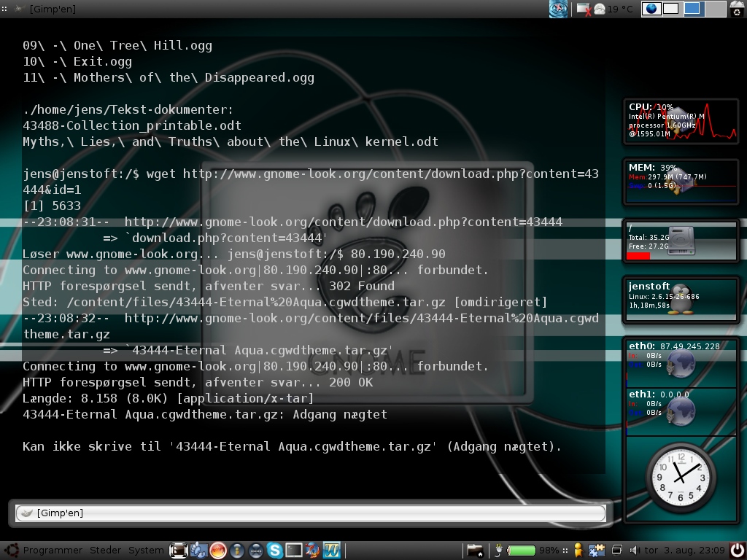Click the 'Kan ikke skrive til' error line

tap(292, 447)
